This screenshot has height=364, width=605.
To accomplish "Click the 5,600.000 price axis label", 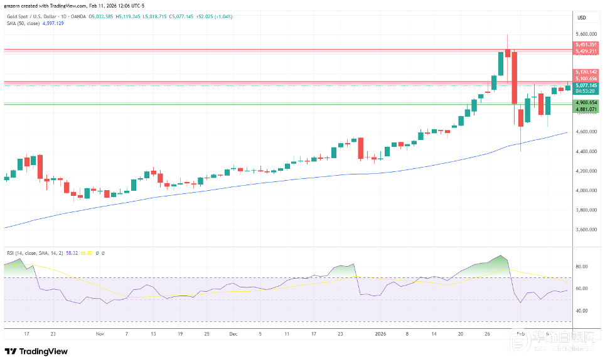I will coord(584,35).
